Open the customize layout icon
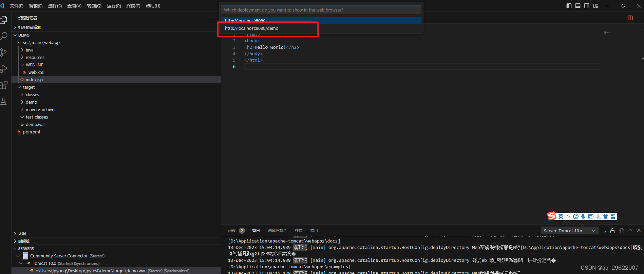Image resolution: width=644 pixels, height=274 pixels. coord(595,6)
